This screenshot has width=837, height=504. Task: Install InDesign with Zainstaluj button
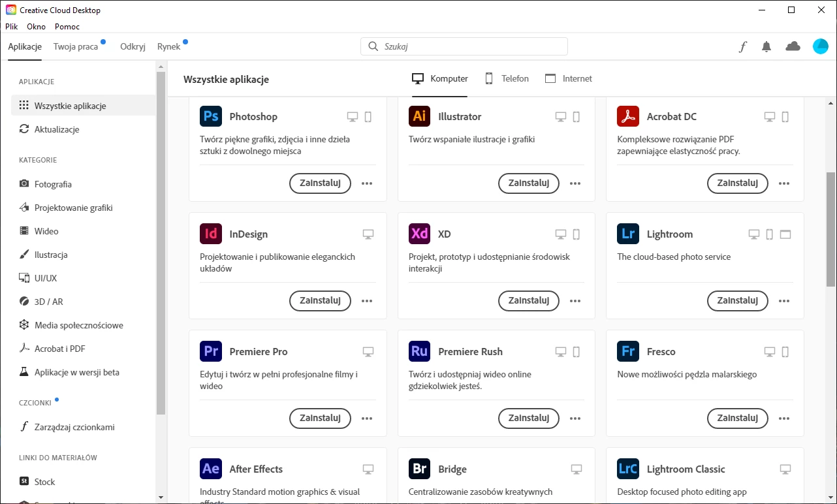point(320,301)
